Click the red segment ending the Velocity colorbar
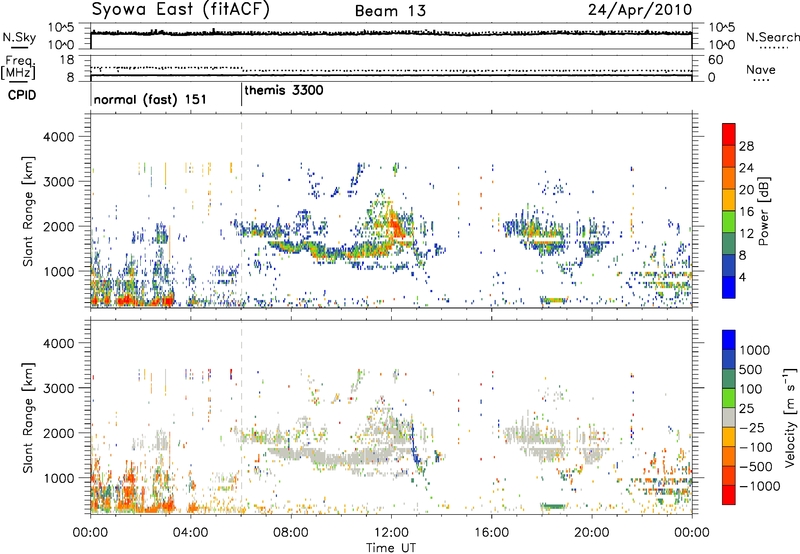The width and height of the screenshot is (800, 554). coord(729,495)
